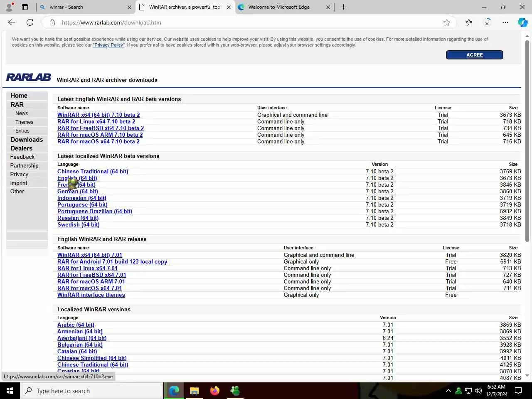Viewport: 532px width, 399px height.
Task: Open File Explorer from the taskbar
Action: 195,391
